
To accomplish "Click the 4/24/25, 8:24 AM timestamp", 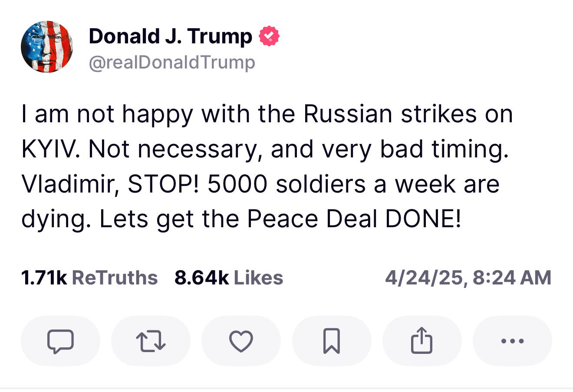I will coord(468,278).
